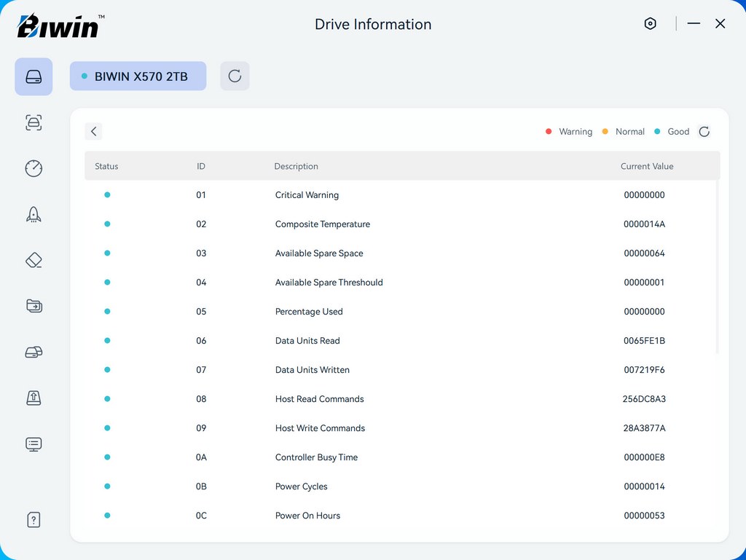Go back using the left chevron button

[93, 132]
